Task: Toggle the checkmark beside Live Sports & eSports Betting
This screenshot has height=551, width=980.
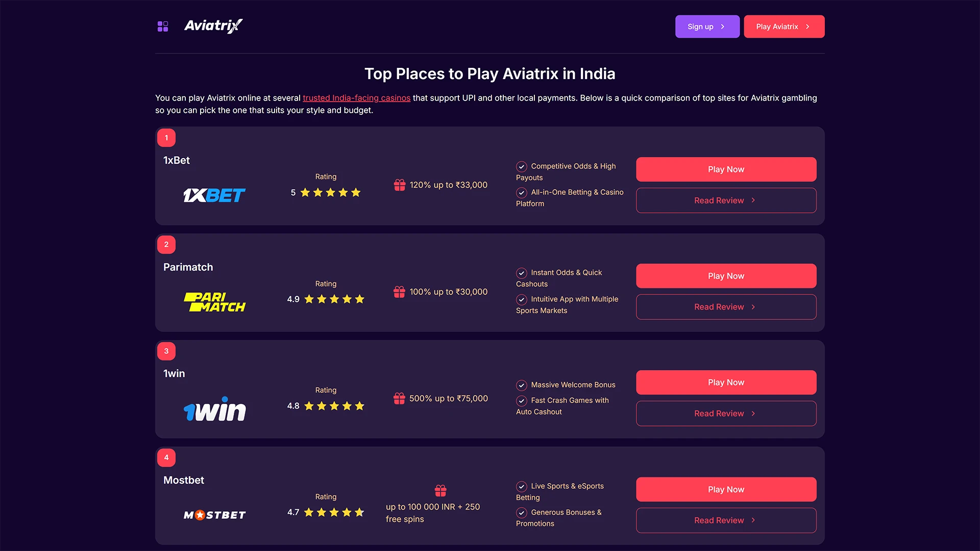Action: [521, 486]
